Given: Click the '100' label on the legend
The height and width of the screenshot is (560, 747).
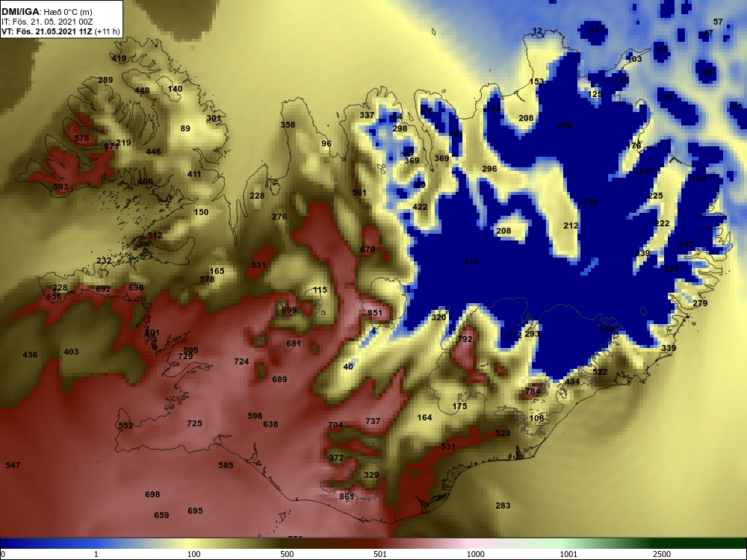Looking at the screenshot, I should pyautogui.click(x=194, y=554).
